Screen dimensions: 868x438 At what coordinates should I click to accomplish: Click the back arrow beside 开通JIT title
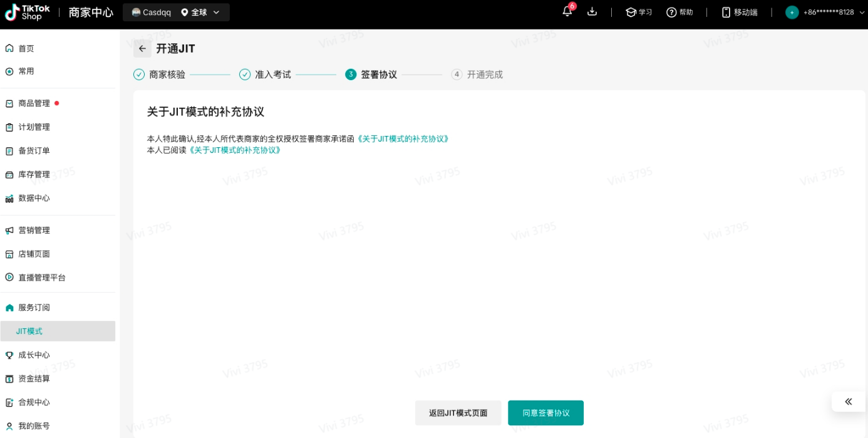(x=142, y=48)
